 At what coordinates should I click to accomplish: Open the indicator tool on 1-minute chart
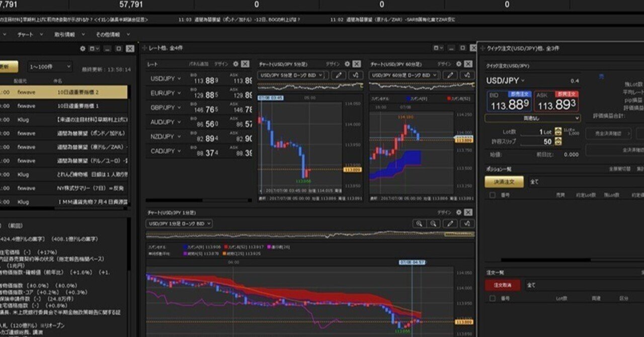pyautogui.click(x=468, y=223)
